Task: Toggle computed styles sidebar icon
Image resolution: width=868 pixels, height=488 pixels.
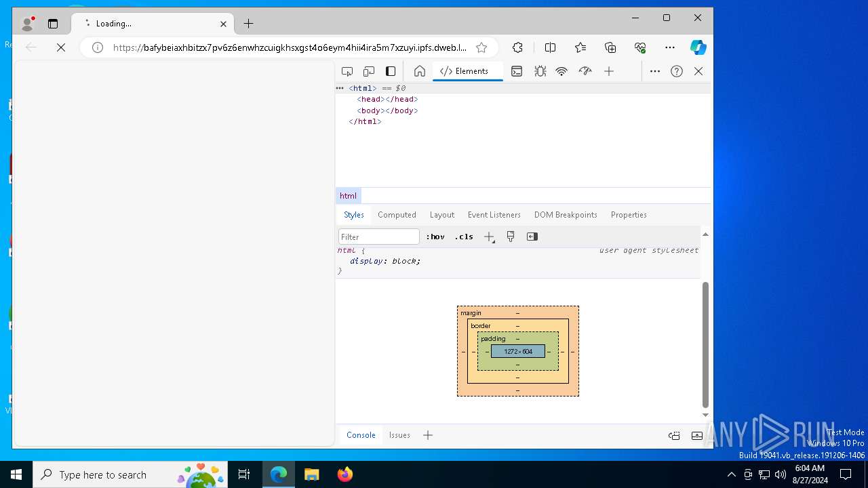Action: (x=532, y=237)
